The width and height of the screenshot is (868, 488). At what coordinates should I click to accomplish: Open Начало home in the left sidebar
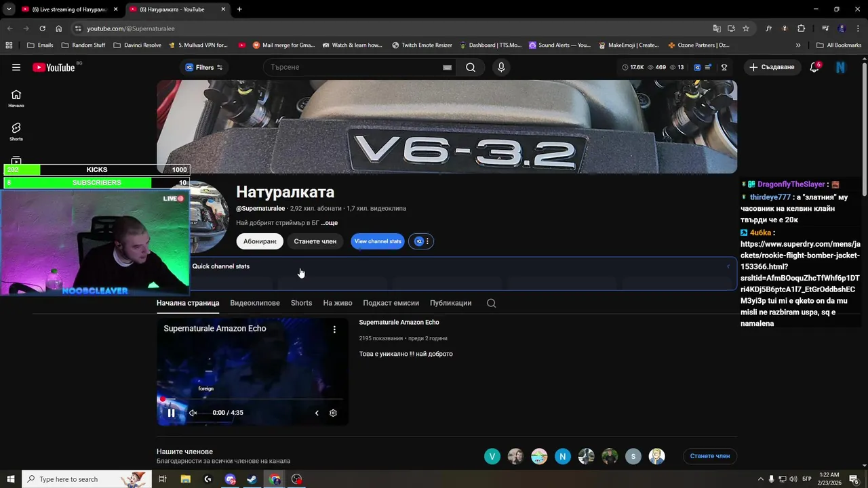16,98
